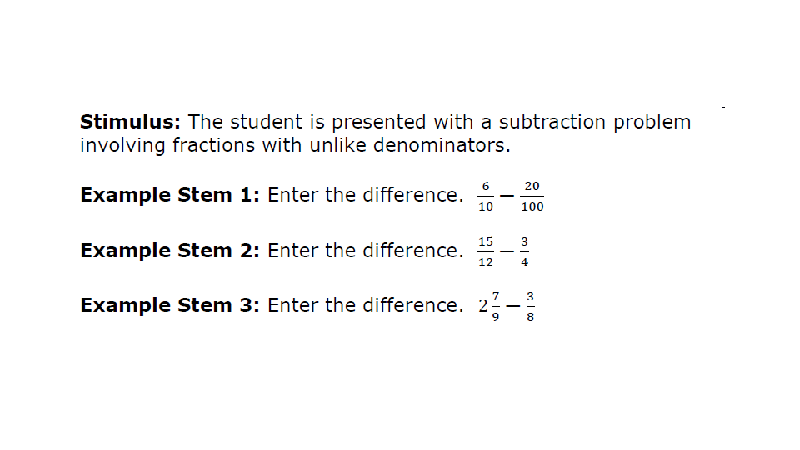This screenshot has width=800, height=450.
Task: Click the mixed number 2 and 7/9
Action: click(x=489, y=306)
